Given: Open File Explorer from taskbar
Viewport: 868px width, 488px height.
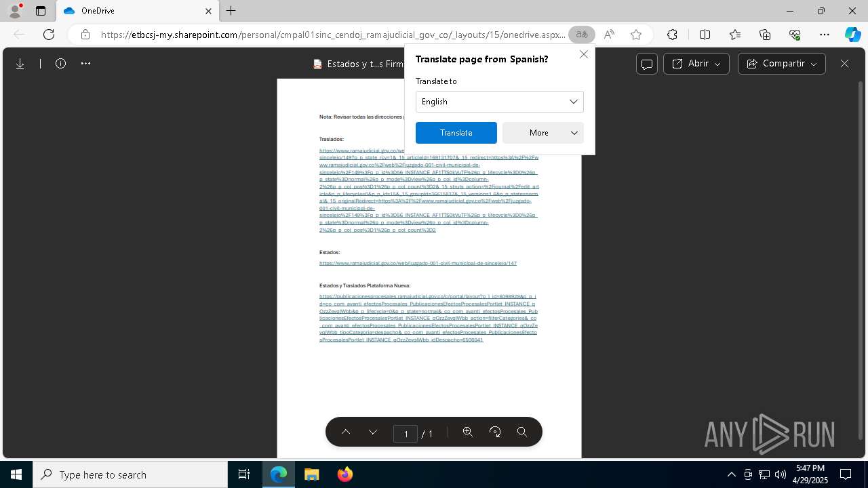Looking at the screenshot, I should coord(311,474).
